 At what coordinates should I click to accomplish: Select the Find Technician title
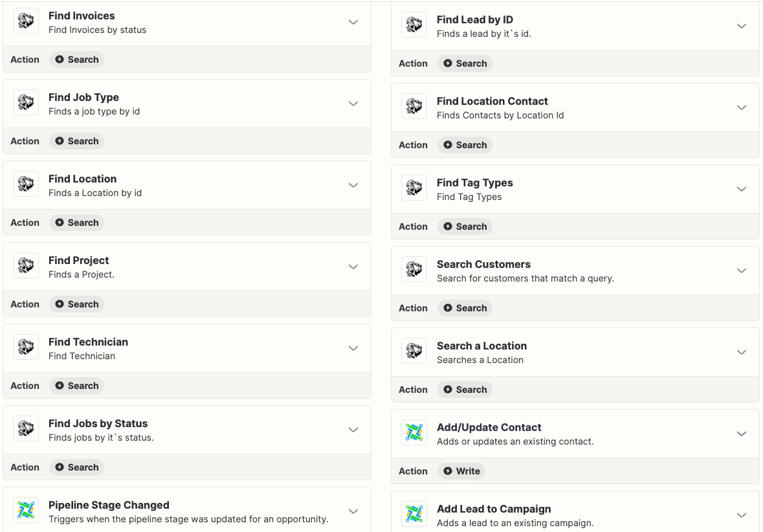click(x=88, y=342)
